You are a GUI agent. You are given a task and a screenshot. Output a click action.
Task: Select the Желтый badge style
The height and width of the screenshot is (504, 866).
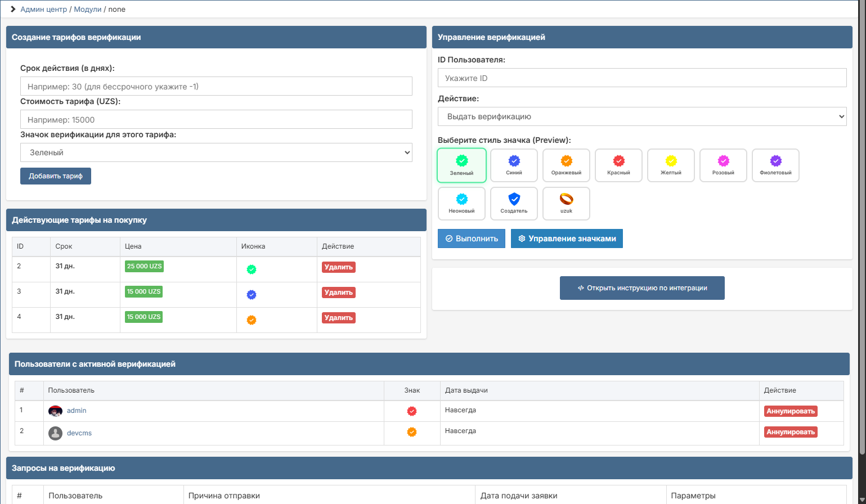click(x=671, y=165)
